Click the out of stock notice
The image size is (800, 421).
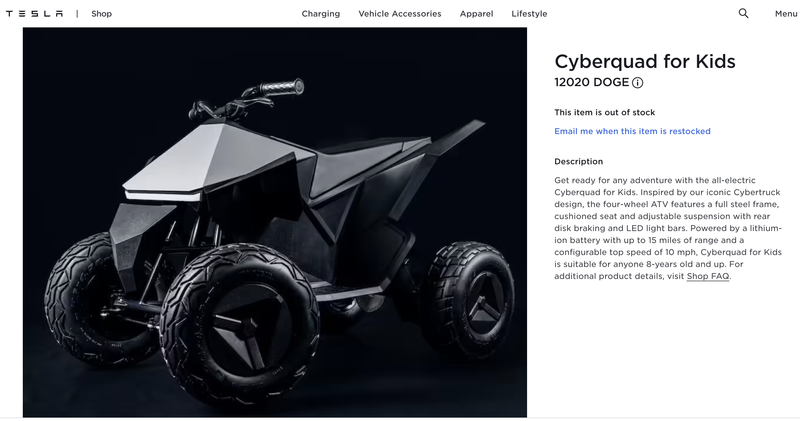point(605,112)
